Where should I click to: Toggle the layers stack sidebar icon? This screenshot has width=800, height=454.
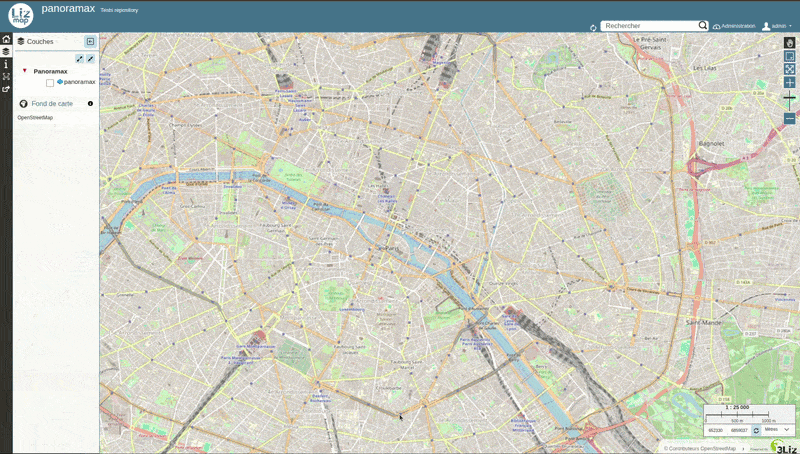coord(6,52)
